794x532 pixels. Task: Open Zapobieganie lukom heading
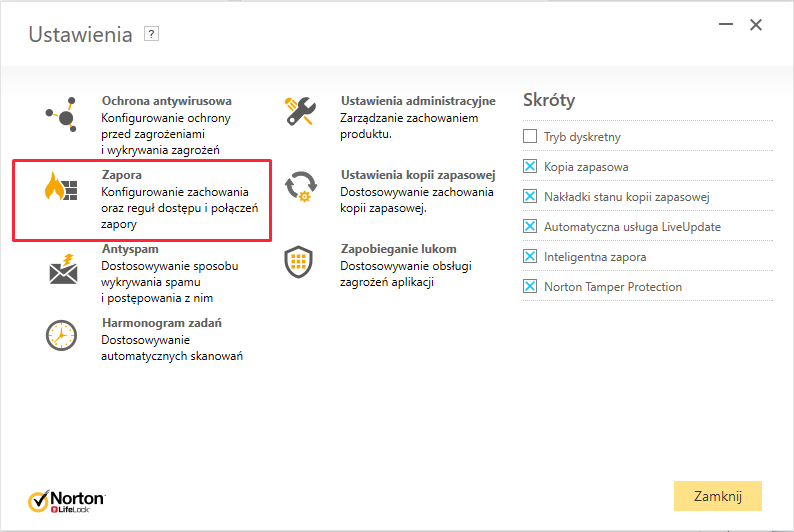(x=399, y=249)
